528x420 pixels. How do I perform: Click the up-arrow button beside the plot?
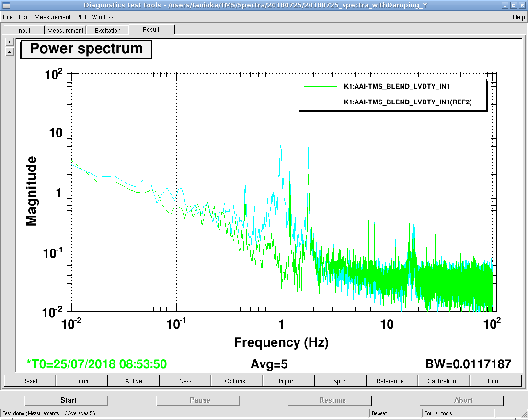click(x=10, y=51)
